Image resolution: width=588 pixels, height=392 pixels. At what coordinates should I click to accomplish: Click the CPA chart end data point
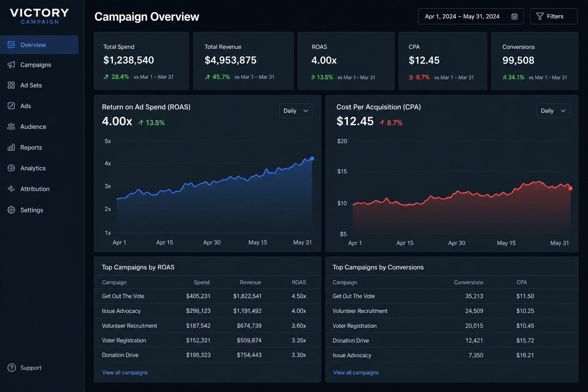click(x=570, y=188)
